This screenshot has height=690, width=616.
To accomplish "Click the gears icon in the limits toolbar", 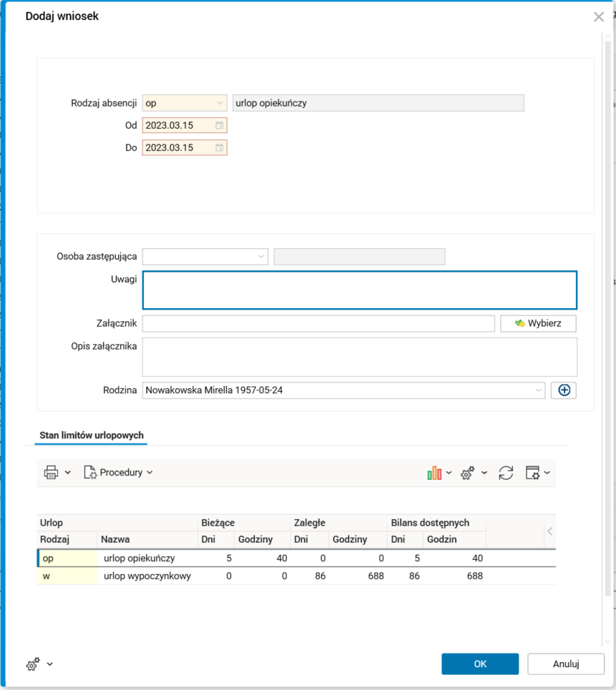I will (x=468, y=473).
